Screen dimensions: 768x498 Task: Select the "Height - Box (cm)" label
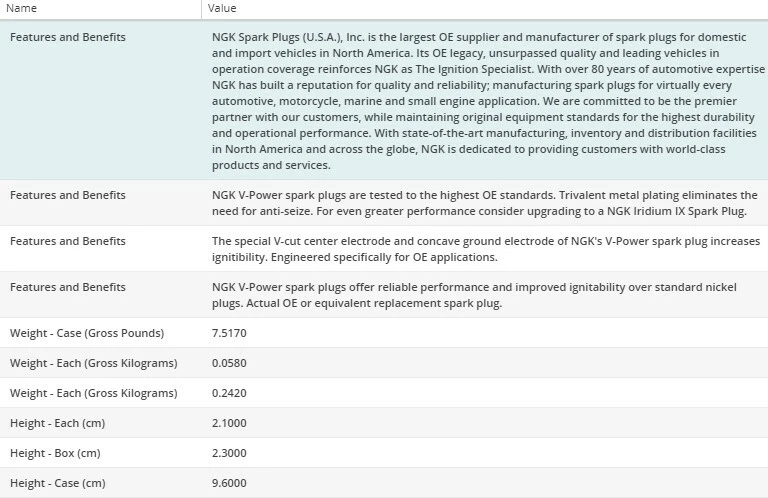tap(56, 453)
